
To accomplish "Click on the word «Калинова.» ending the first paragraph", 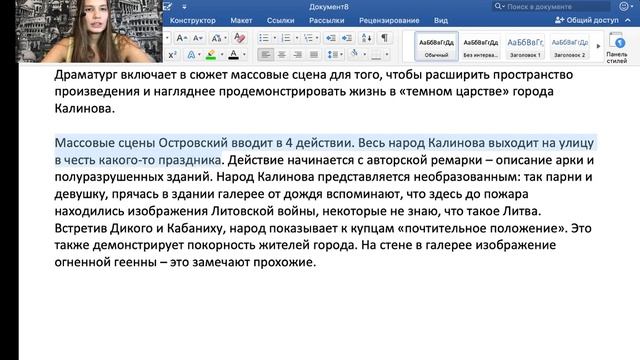I will coord(85,108).
